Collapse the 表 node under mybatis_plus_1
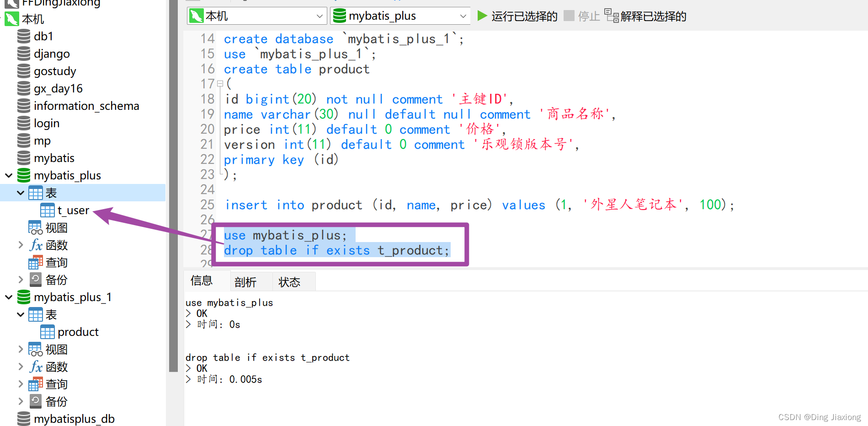 [21, 314]
